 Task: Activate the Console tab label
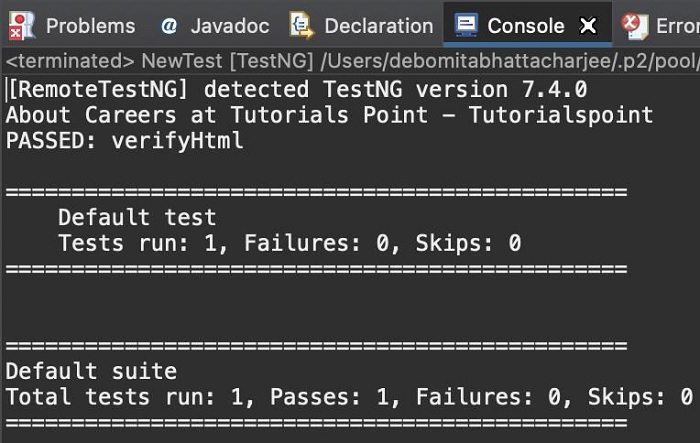tap(526, 25)
